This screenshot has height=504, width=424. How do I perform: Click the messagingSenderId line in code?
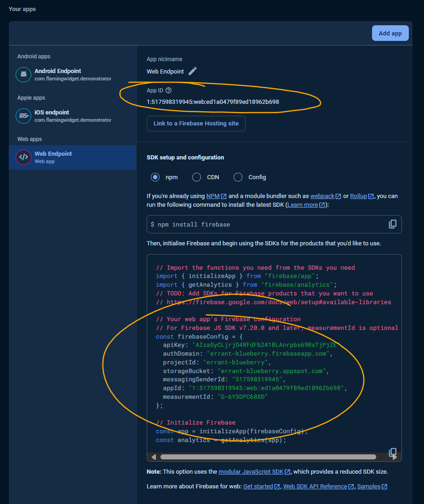tap(224, 379)
